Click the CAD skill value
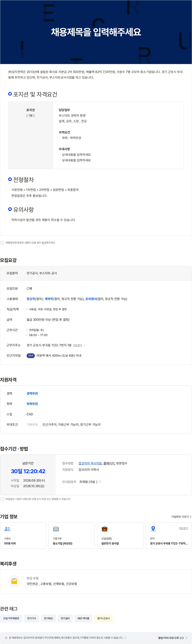Image resolution: width=192 pixels, height=644 pixels. tap(30, 414)
